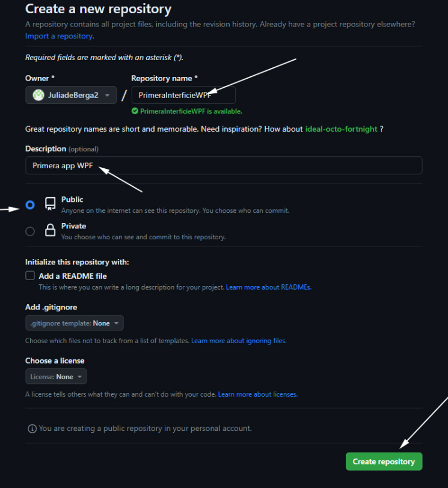This screenshot has height=488, width=448.
Task: Click the JuliadeBerga2 owner avatar icon
Action: coord(38,95)
